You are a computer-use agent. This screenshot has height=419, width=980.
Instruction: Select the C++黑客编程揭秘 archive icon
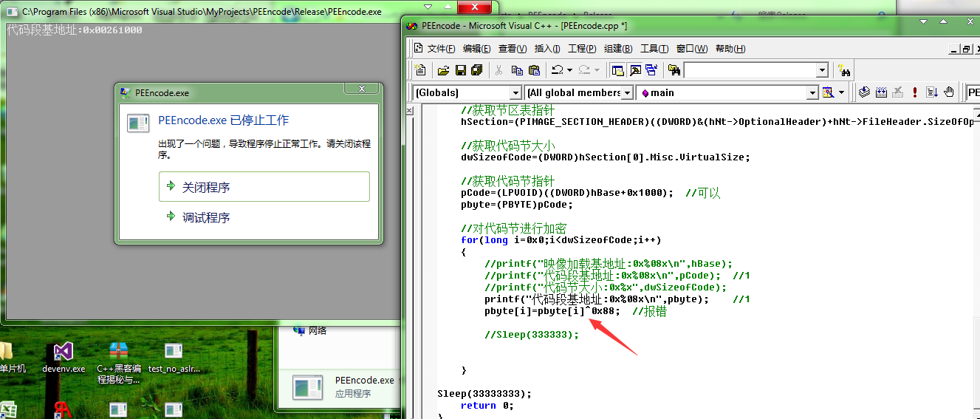point(119,363)
